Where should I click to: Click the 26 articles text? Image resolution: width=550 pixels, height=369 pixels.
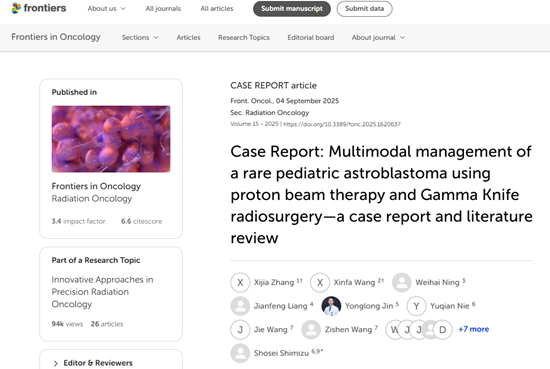point(107,324)
